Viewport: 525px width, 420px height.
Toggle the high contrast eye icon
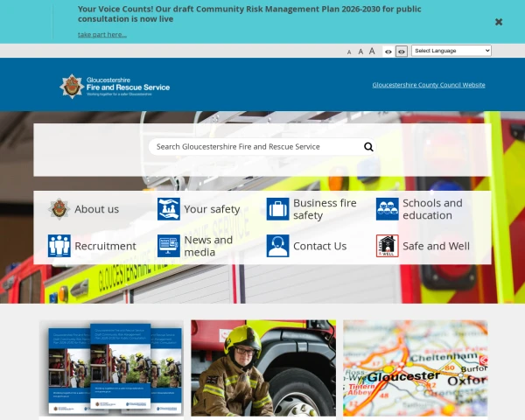[402, 52]
